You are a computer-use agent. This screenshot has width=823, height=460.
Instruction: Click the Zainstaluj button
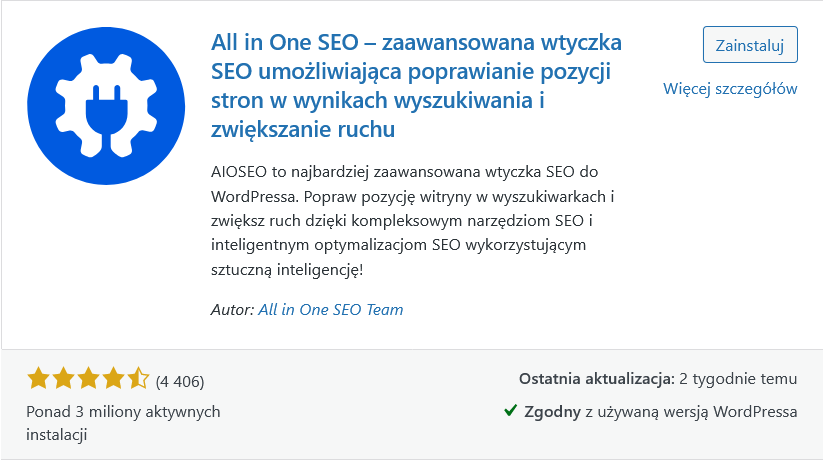coord(750,45)
